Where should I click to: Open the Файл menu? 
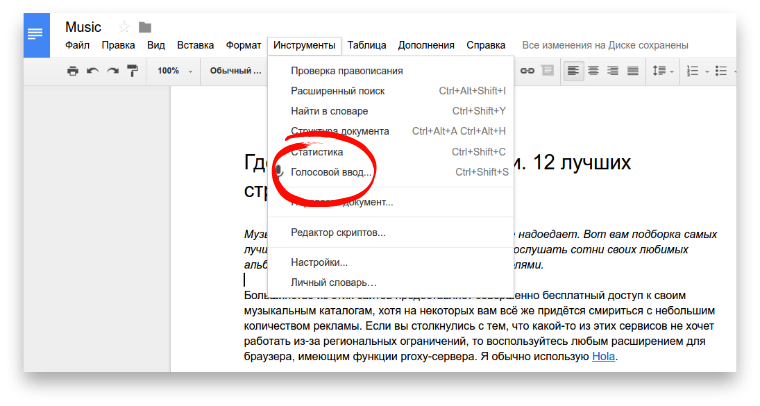pyautogui.click(x=78, y=45)
